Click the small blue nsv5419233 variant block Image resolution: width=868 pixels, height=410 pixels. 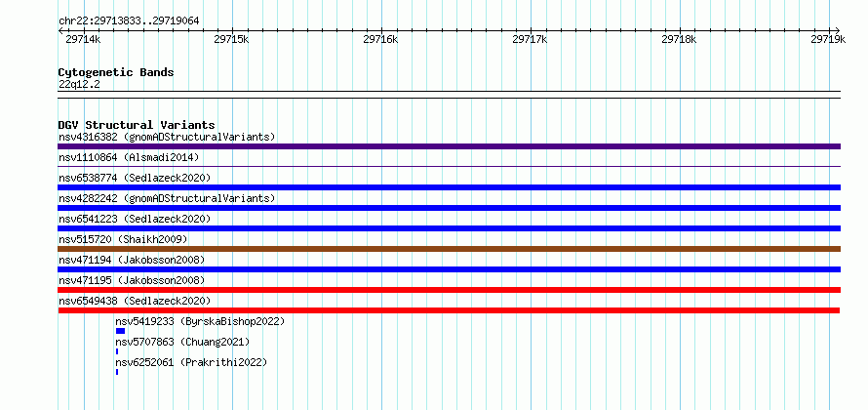pos(120,331)
